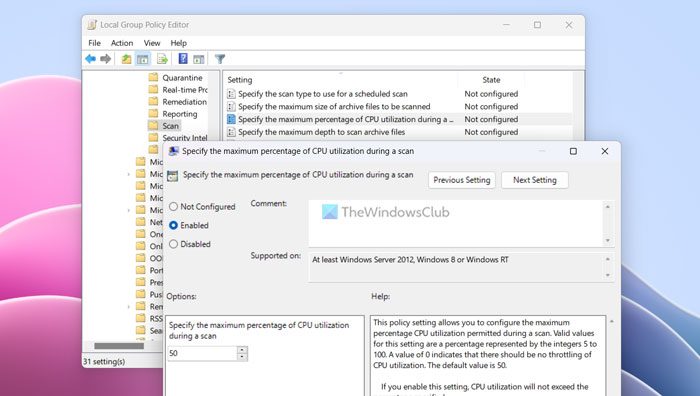Click the Help pane scroll up arrow
Screen dimensions: 700x396
coord(611,321)
